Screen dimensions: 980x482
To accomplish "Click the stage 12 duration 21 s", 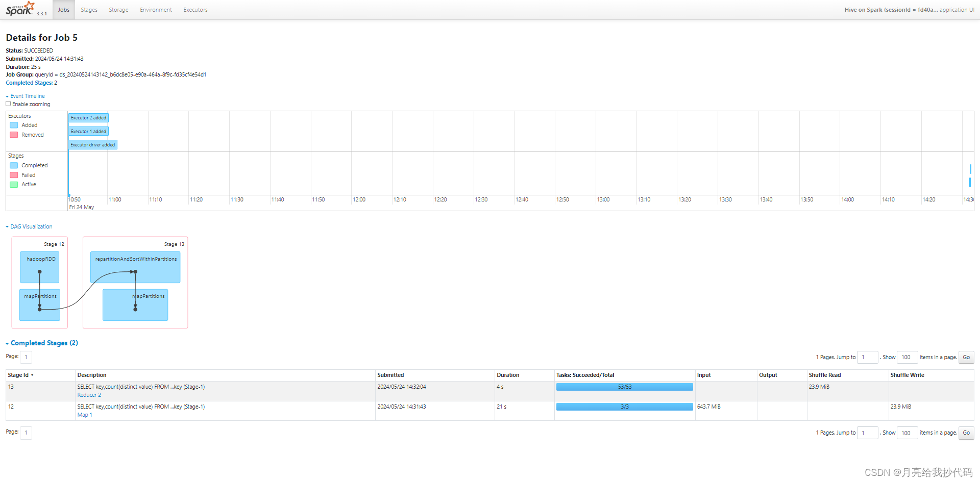I will tap(502, 407).
